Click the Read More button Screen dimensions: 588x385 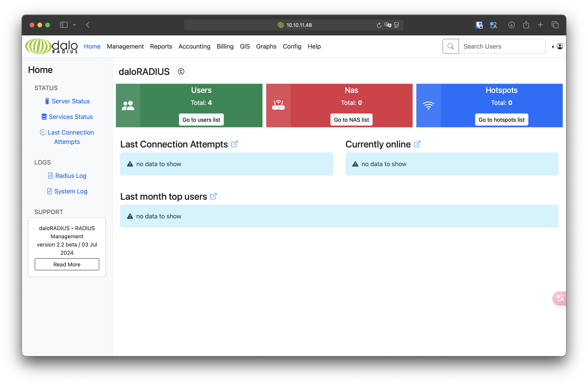tap(67, 264)
